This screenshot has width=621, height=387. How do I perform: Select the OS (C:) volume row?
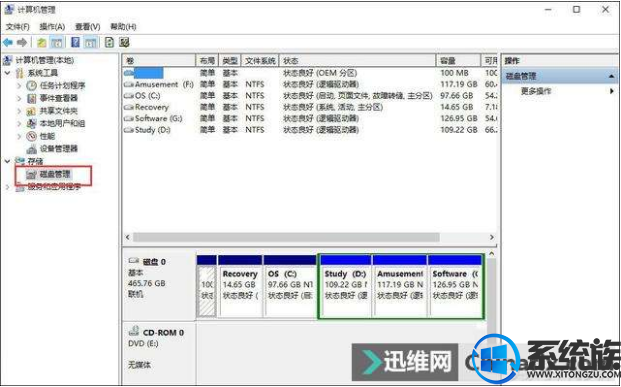310,96
